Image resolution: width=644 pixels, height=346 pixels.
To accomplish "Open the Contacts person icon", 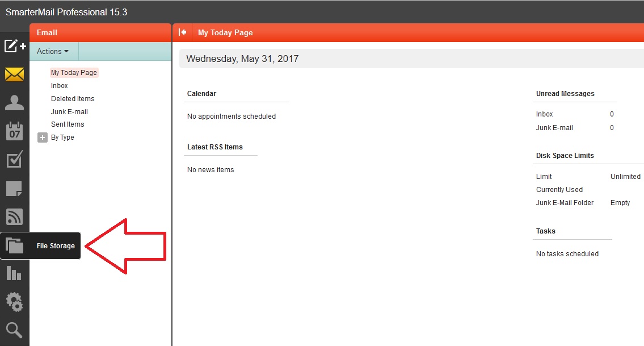I will 15,103.
